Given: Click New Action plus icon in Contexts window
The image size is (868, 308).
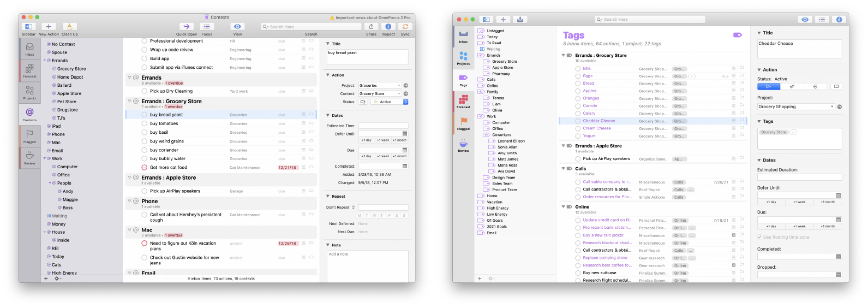Looking at the screenshot, I should pos(49,26).
